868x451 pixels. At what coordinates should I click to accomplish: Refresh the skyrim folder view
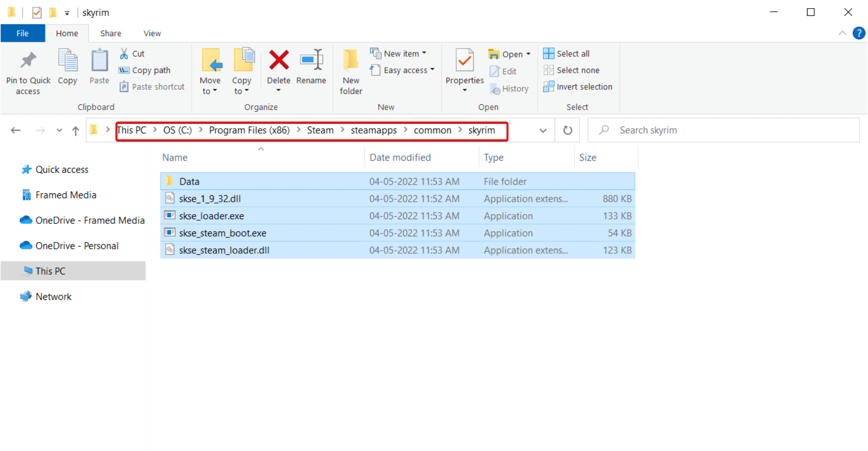point(568,130)
